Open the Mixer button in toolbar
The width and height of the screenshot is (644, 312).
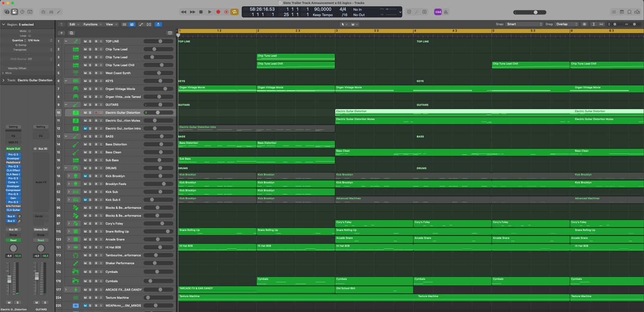tap(51, 12)
